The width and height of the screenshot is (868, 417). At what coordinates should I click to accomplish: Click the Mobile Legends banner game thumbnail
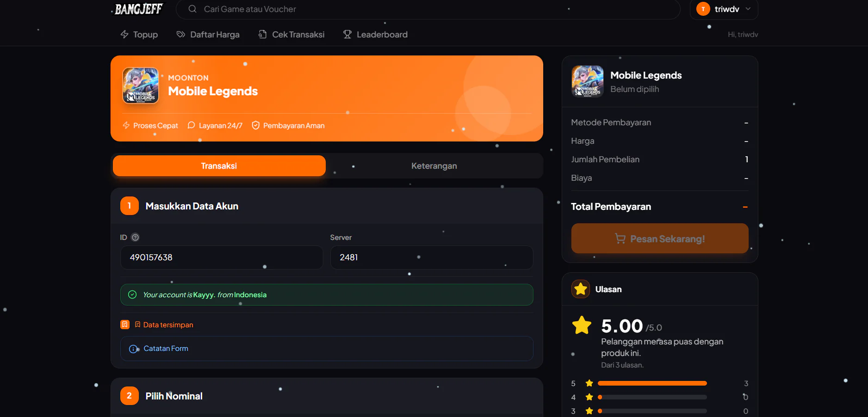[141, 86]
